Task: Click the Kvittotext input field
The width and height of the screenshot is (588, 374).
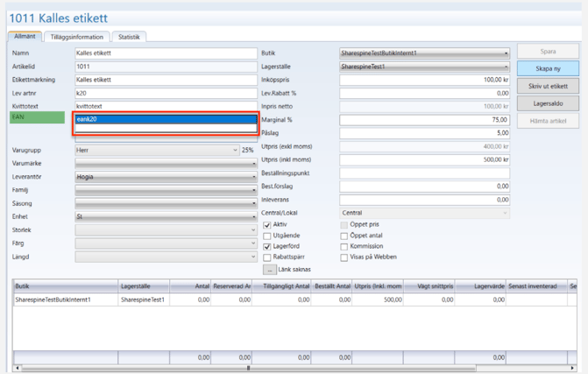Action: click(x=166, y=107)
